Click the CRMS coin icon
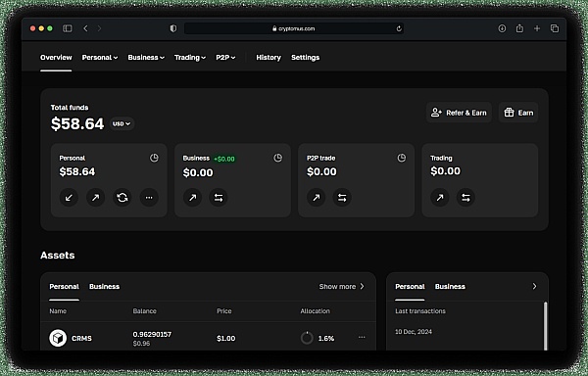Screen dimensions: 588x376 tap(58, 338)
